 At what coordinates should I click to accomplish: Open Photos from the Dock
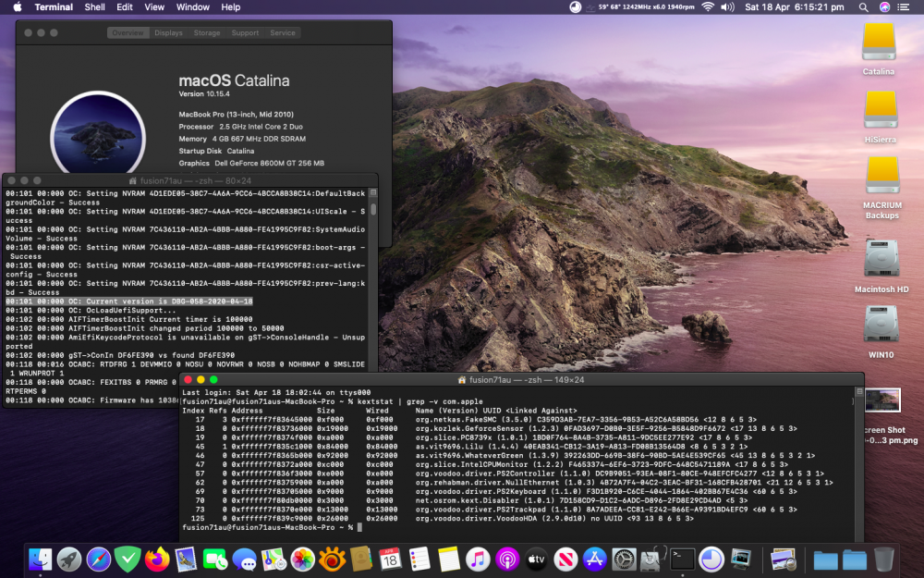click(x=303, y=560)
